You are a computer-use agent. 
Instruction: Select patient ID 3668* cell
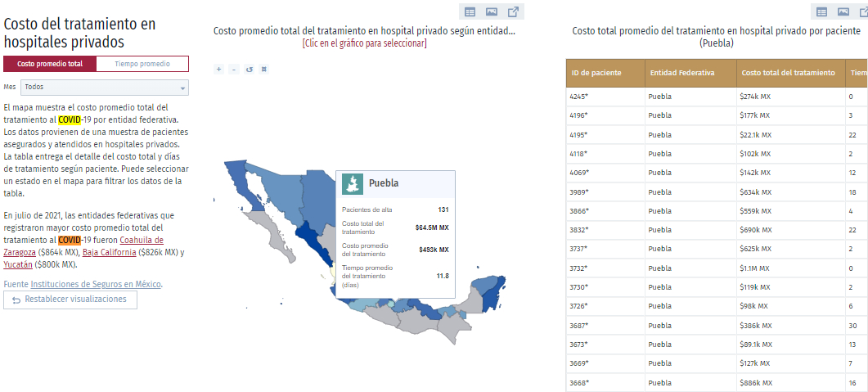point(605,382)
